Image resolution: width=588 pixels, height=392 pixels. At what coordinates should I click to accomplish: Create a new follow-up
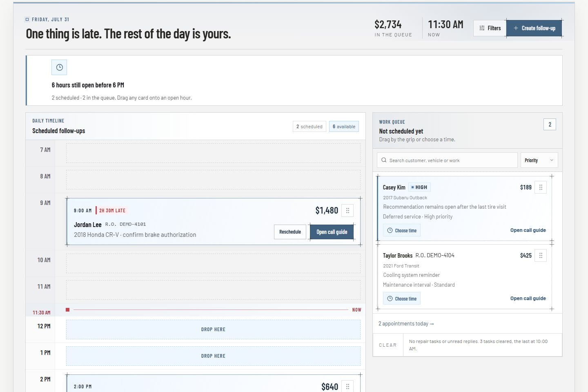(534, 28)
